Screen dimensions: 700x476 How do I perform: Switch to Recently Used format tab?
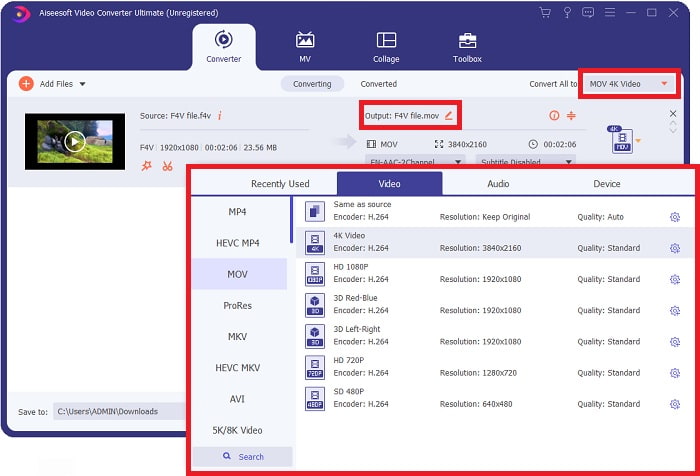click(280, 184)
